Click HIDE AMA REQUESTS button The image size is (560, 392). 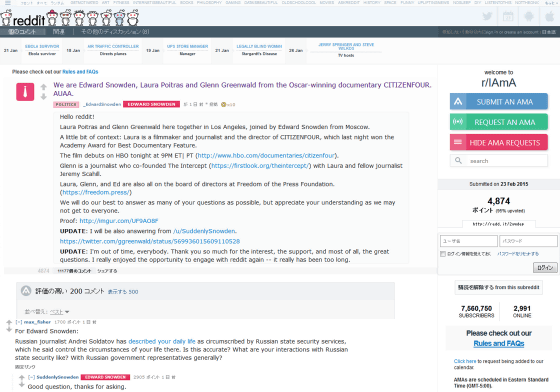[x=499, y=143]
